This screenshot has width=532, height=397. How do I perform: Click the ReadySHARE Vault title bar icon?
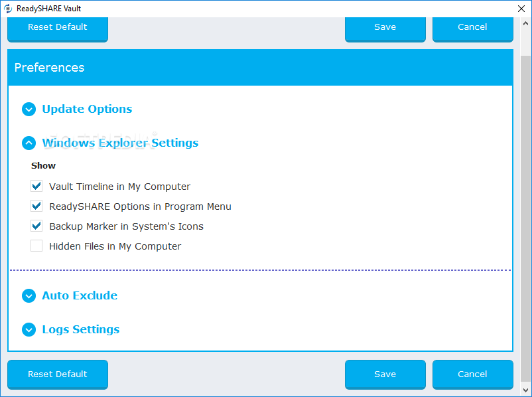pyautogui.click(x=8, y=9)
